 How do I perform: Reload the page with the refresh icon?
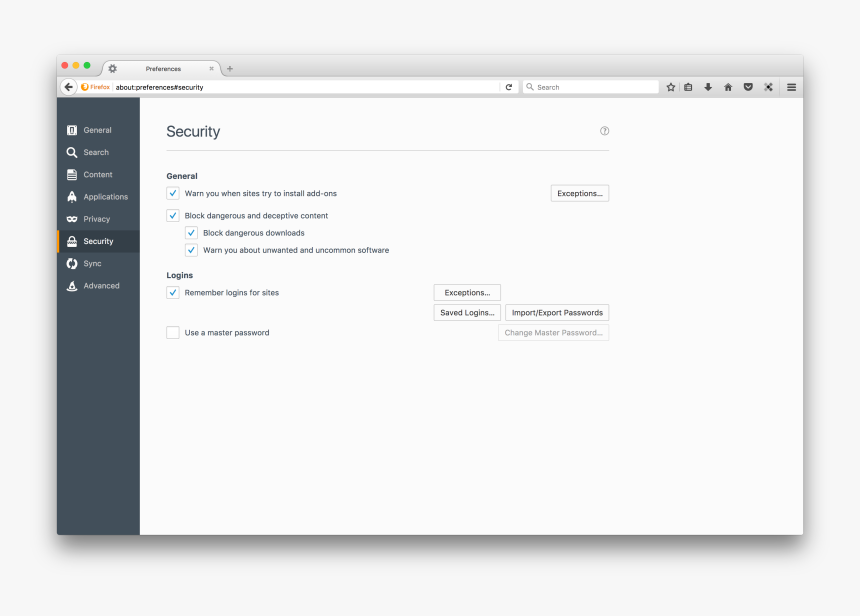[x=508, y=87]
